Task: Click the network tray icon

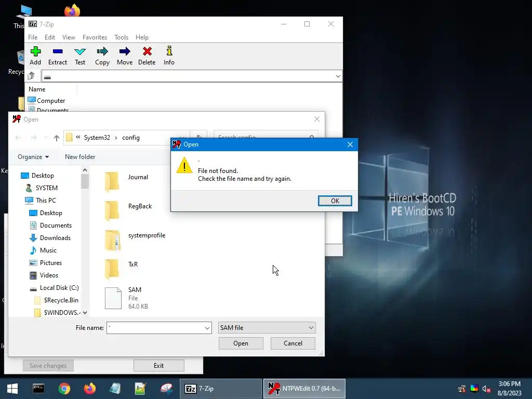Action: (x=462, y=389)
